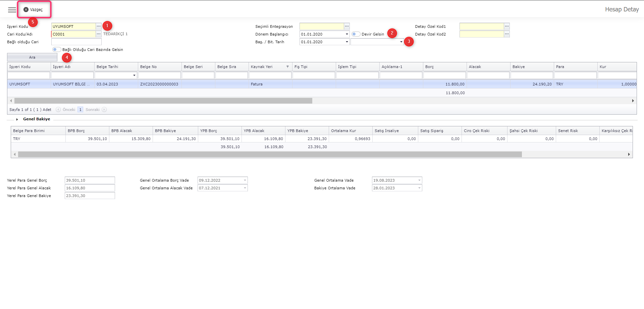Click the 24.191,30 BPB Bakiye cell
This screenshot has width=644, height=309.
[x=175, y=139]
